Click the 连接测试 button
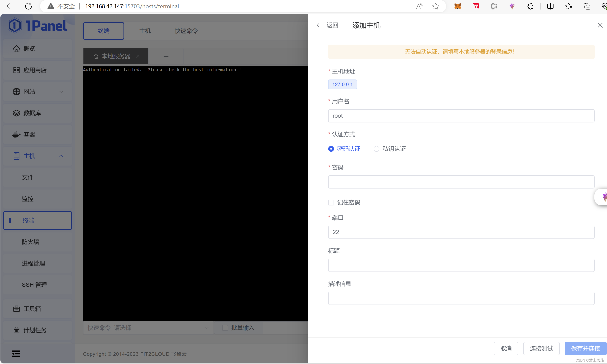 [x=541, y=348]
